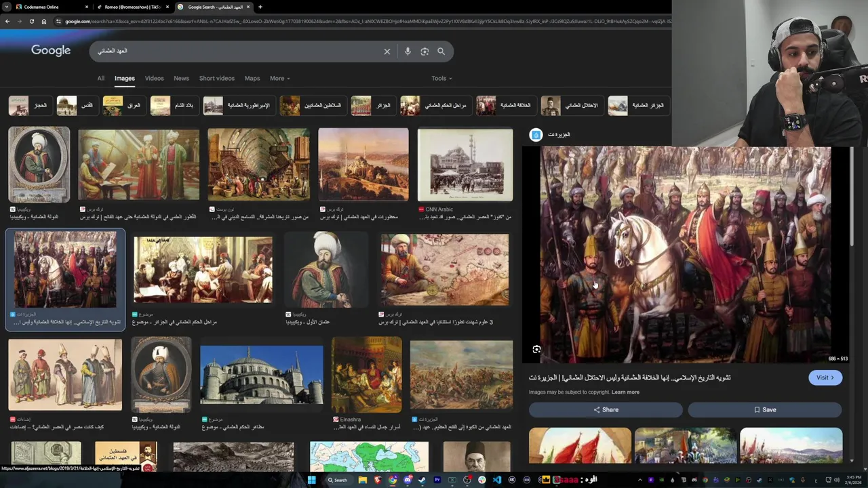The height and width of the screenshot is (488, 868).
Task: Click the Google logo
Action: [x=51, y=51]
